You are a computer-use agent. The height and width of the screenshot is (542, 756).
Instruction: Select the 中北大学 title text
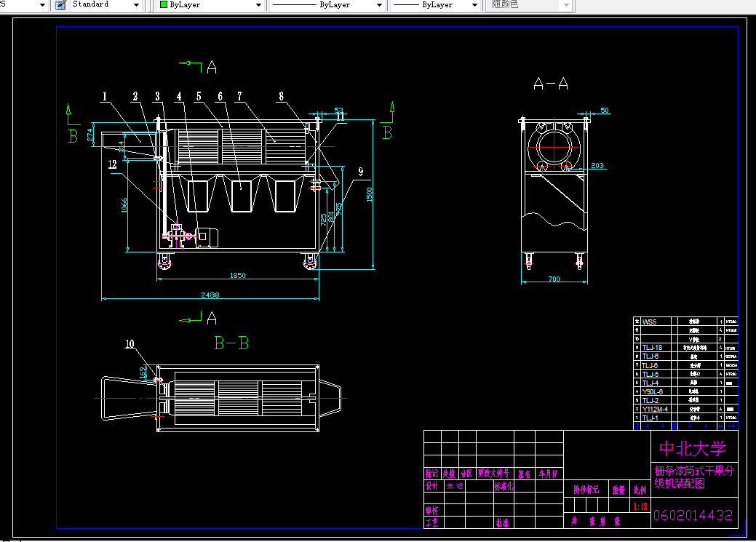[693, 448]
